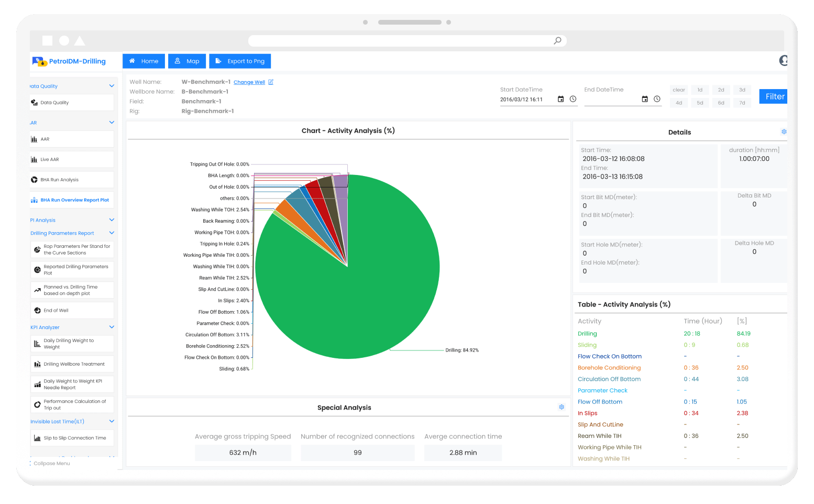The width and height of the screenshot is (814, 504).
Task: Open calendar icon for Start DateTime
Action: click(x=560, y=99)
